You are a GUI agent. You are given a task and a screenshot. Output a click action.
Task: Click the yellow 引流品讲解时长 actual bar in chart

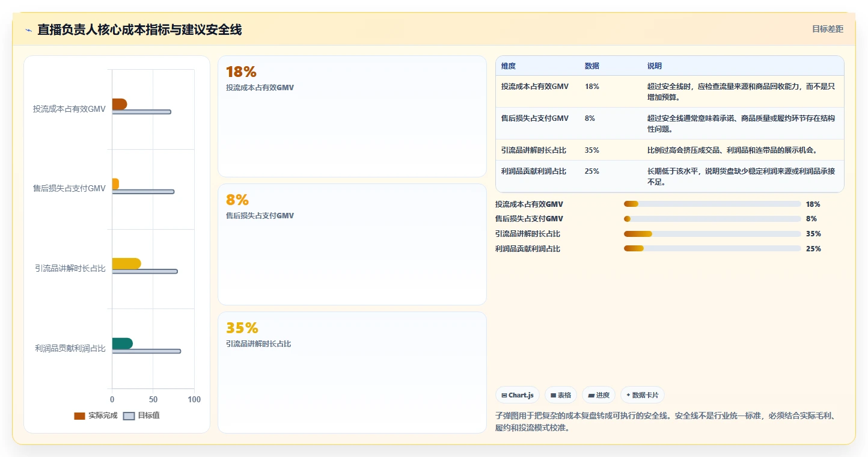(126, 263)
